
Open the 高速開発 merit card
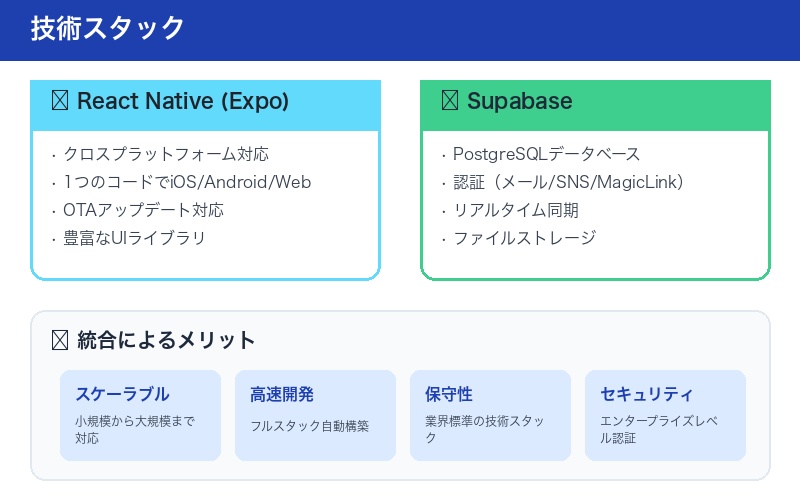[315, 415]
